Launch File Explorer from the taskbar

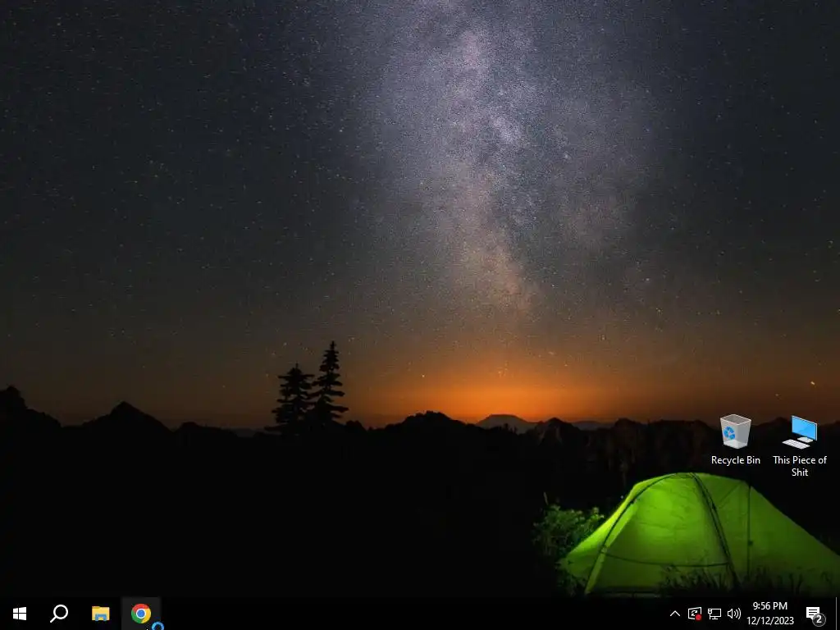(100, 614)
